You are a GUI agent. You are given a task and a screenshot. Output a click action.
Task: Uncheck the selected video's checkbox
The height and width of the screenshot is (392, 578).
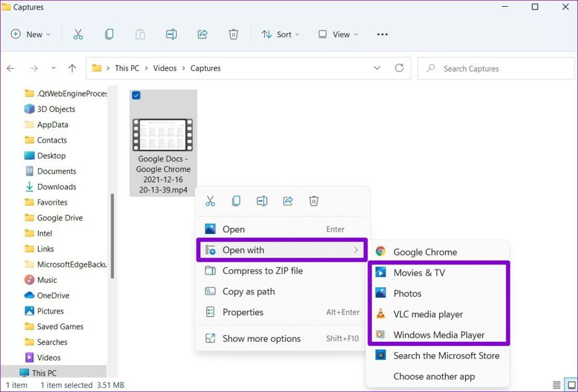[135, 95]
